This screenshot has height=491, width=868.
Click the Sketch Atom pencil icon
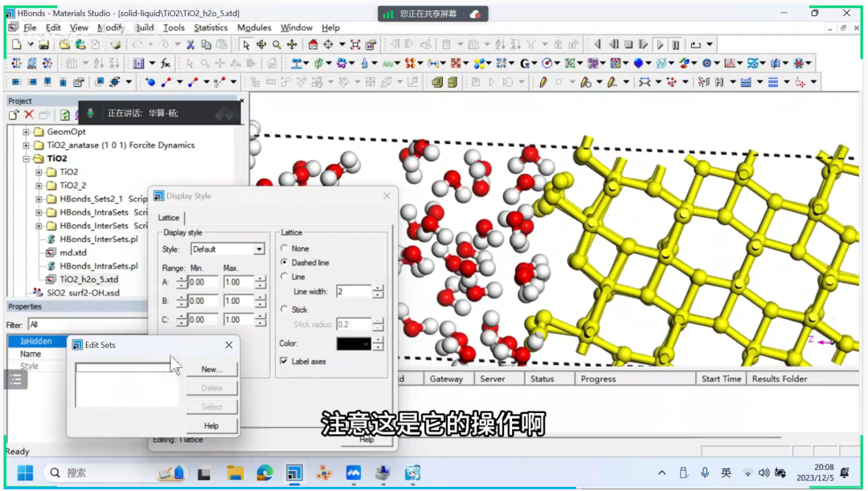543,82
